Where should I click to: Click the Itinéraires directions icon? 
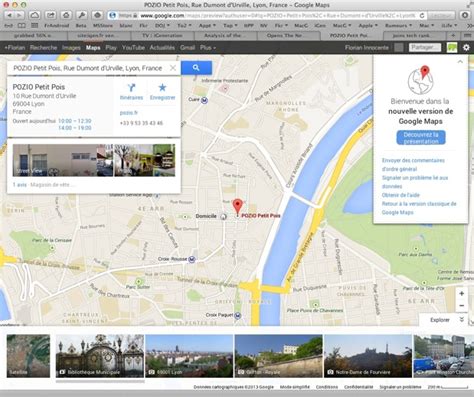point(131,88)
